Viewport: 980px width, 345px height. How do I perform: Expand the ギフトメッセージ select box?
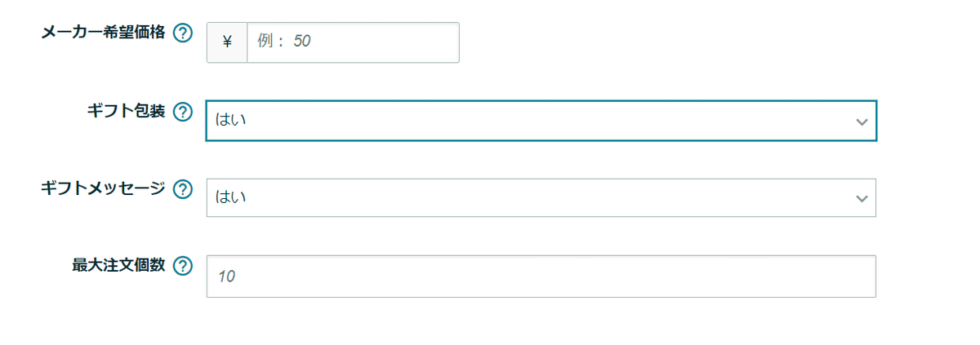click(x=539, y=198)
